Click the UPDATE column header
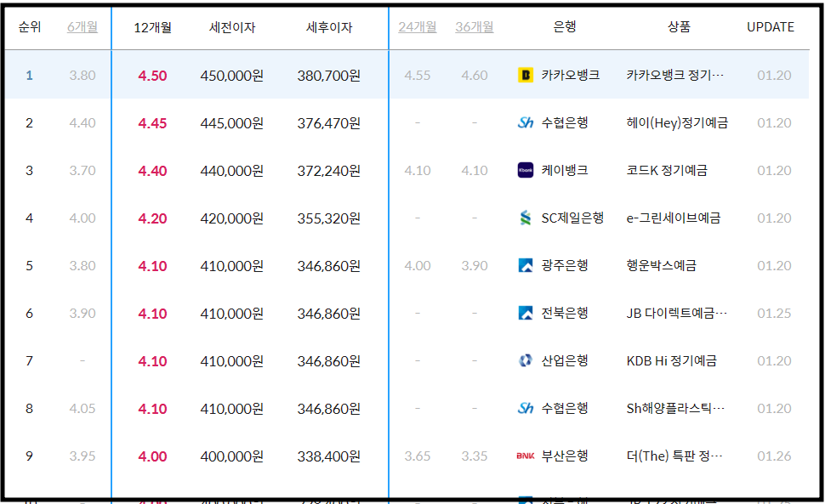The width and height of the screenshot is (825, 504). pyautogui.click(x=771, y=27)
